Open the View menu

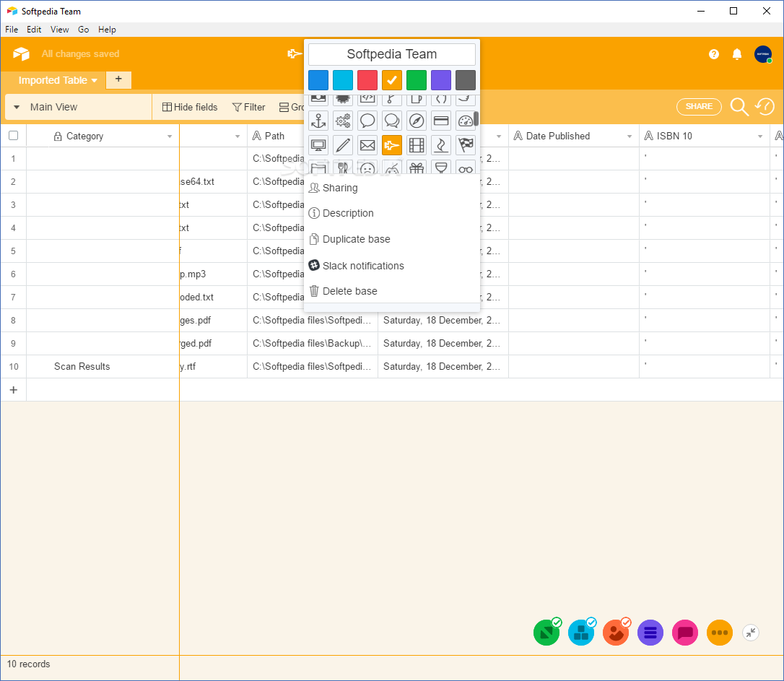coord(59,30)
